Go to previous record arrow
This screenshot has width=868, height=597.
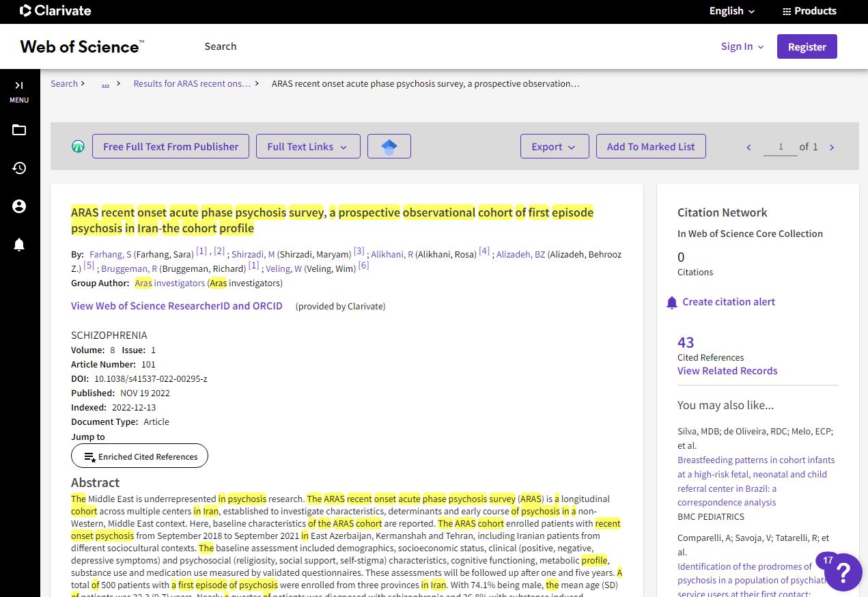(748, 147)
